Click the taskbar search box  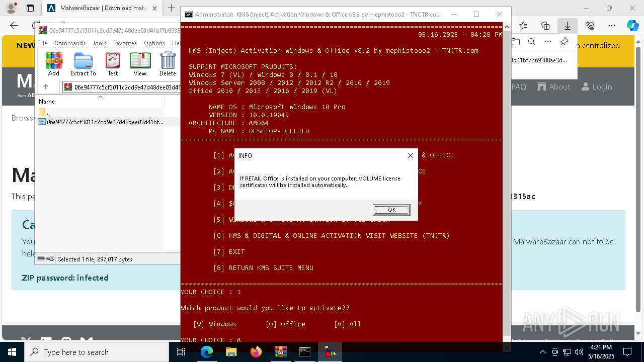pos(97,352)
